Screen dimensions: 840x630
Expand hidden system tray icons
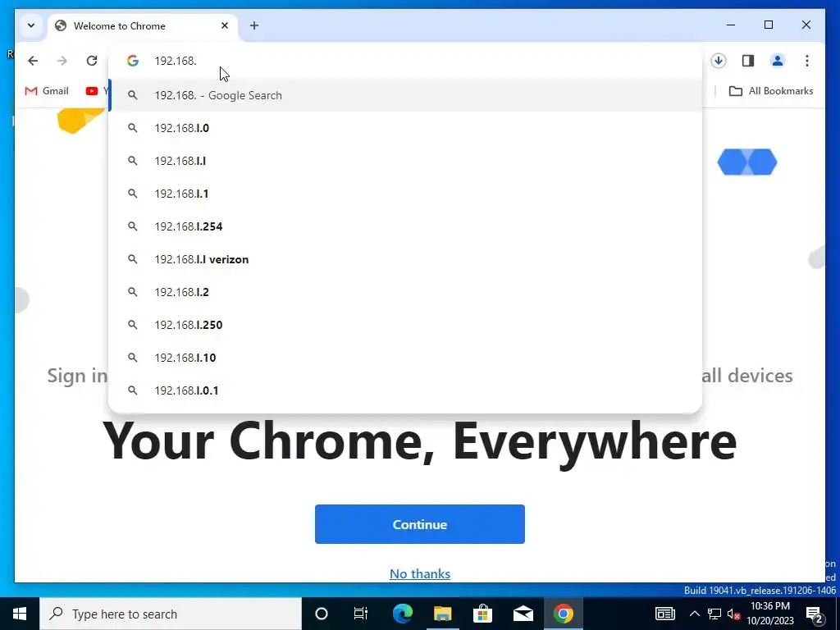[694, 614]
